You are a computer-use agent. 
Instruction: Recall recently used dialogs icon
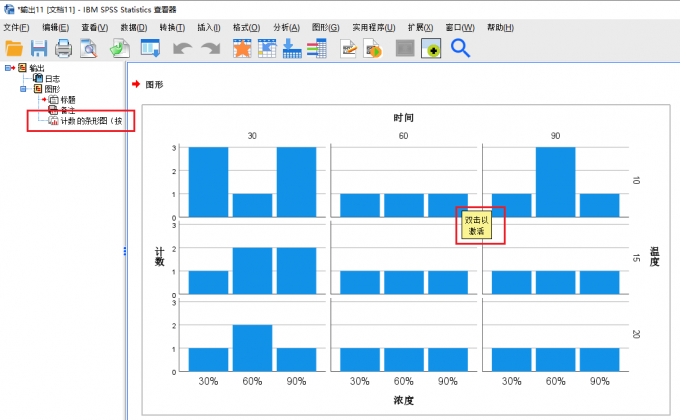(150, 48)
